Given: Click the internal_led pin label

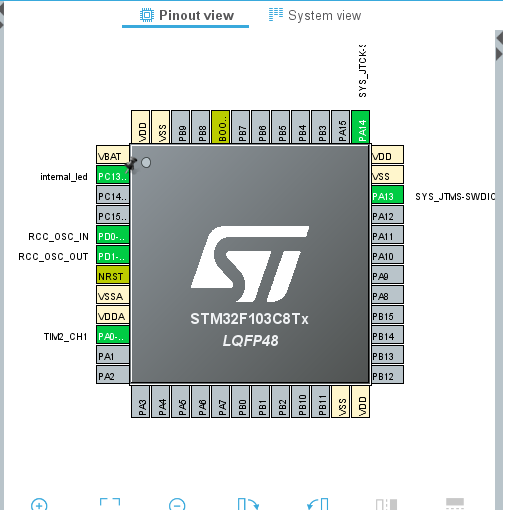Looking at the screenshot, I should pyautogui.click(x=64, y=177).
